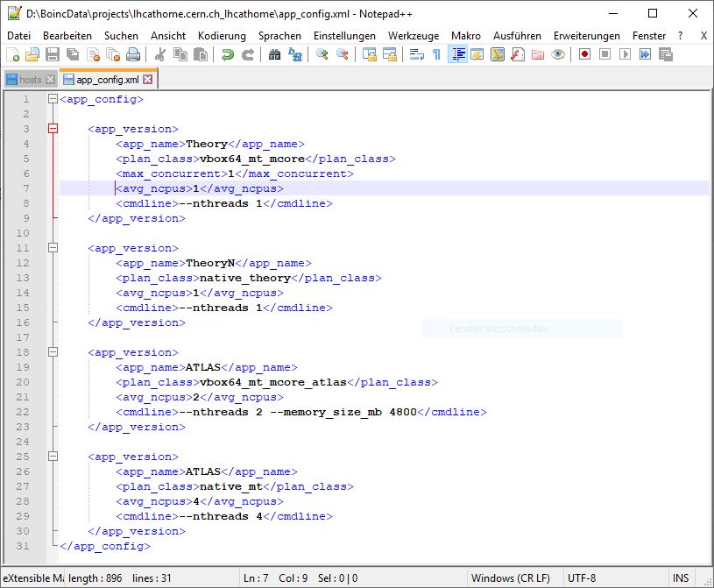
Task: Start macro recording
Action: click(584, 54)
